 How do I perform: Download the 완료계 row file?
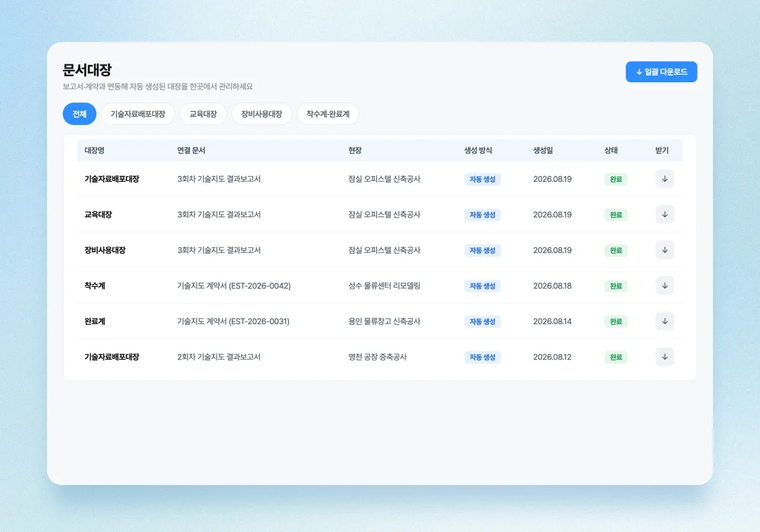[665, 321]
